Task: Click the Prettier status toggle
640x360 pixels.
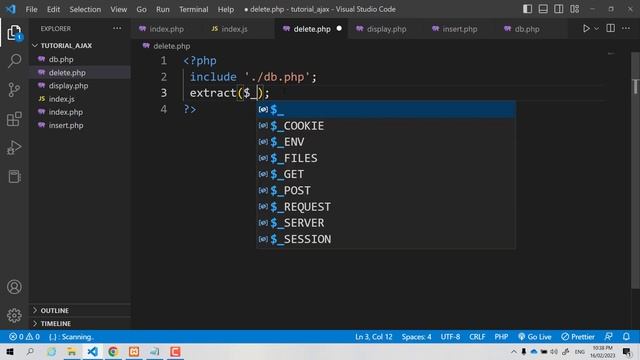Action: tap(578, 337)
